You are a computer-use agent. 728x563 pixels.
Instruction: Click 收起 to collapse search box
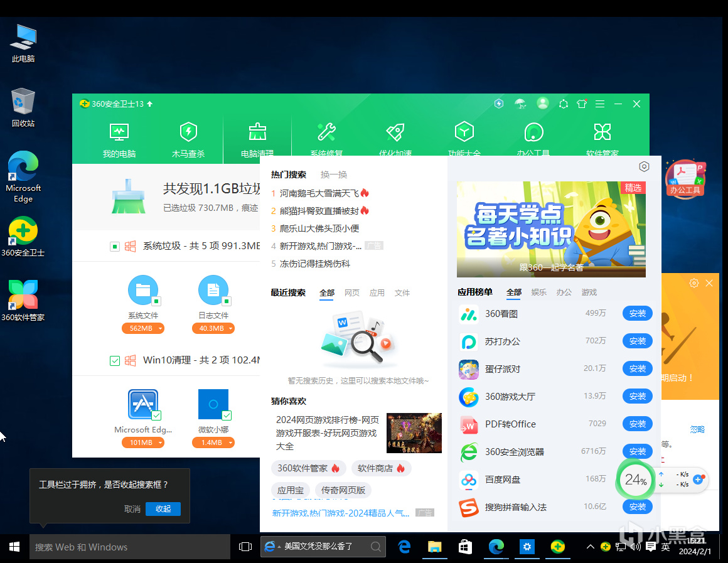point(163,508)
